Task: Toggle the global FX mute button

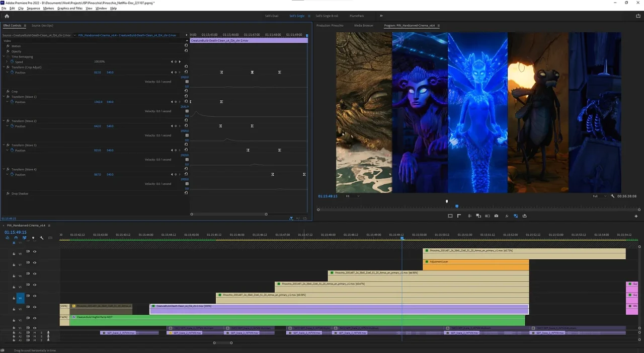Action: click(x=507, y=216)
